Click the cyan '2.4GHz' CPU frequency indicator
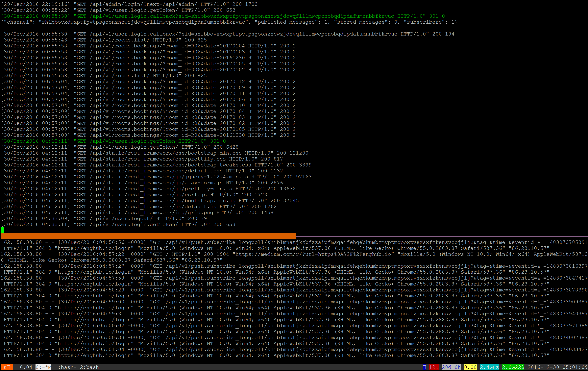 point(489,367)
